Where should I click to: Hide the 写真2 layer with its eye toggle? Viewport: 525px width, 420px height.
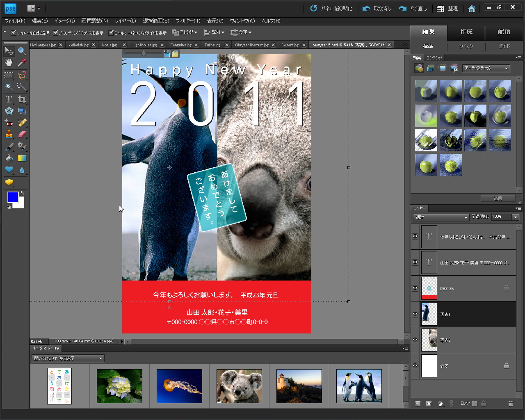point(415,340)
